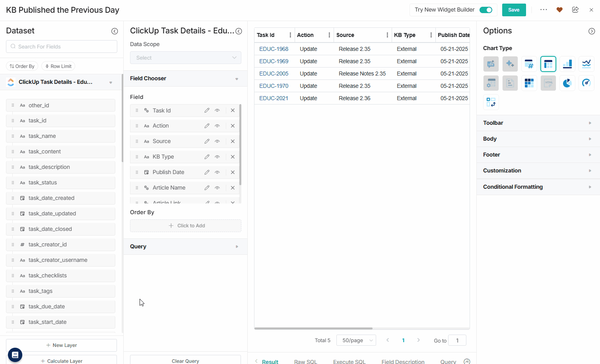Select the bar chart type
The image size is (600, 364).
click(x=567, y=64)
